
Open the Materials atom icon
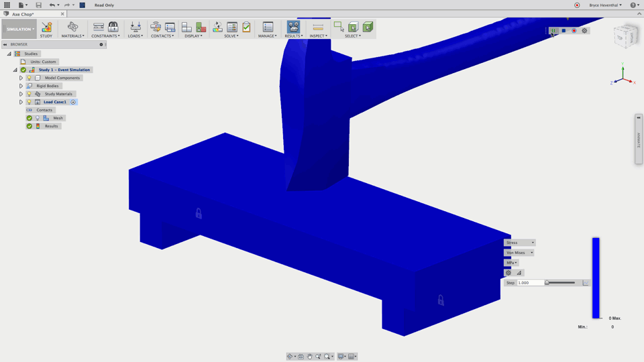pyautogui.click(x=72, y=27)
